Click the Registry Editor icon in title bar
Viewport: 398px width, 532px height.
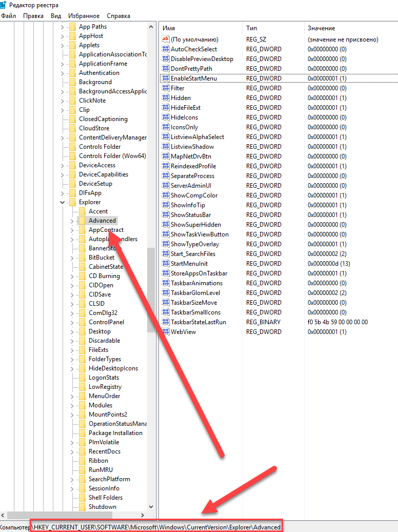tap(3, 6)
